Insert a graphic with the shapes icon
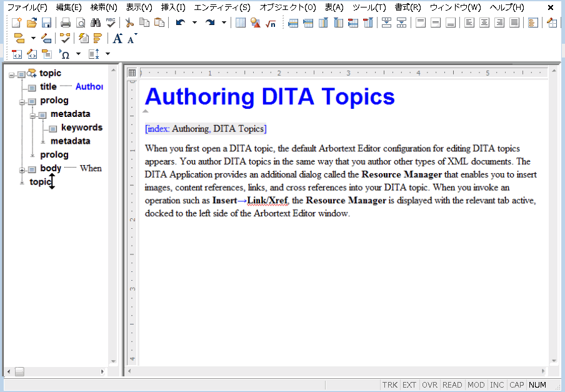Screen dimensions: 565x392 coord(256,23)
